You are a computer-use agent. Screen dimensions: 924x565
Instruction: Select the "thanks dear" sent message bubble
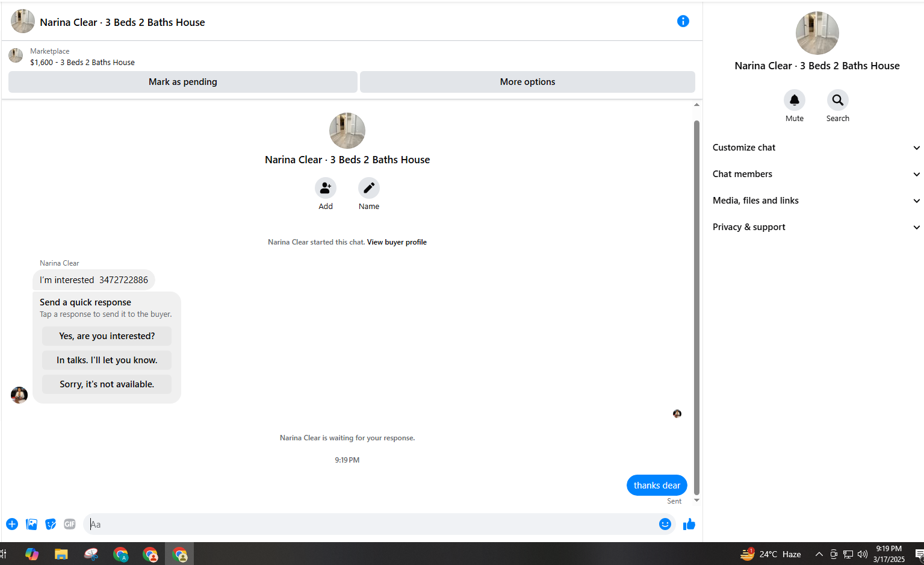657,485
